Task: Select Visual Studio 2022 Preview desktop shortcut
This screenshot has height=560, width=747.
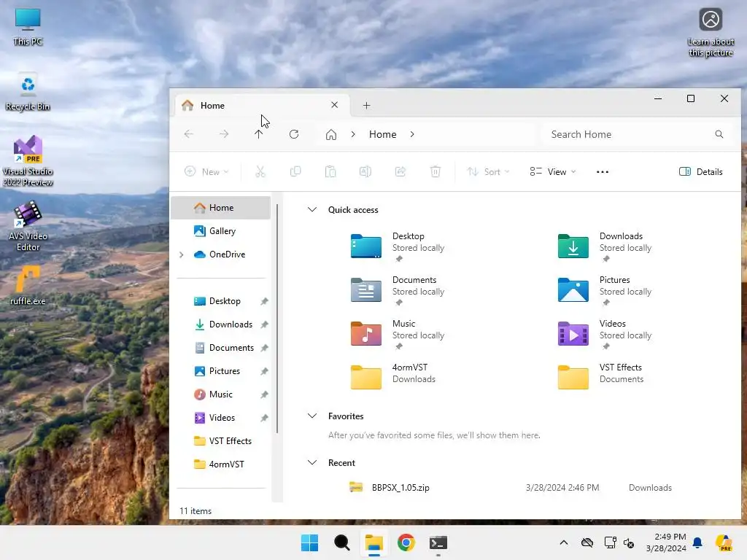Action: point(28,161)
